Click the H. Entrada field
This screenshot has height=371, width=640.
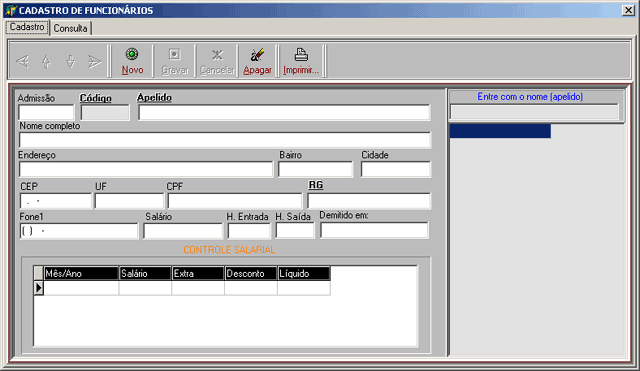pos(249,231)
